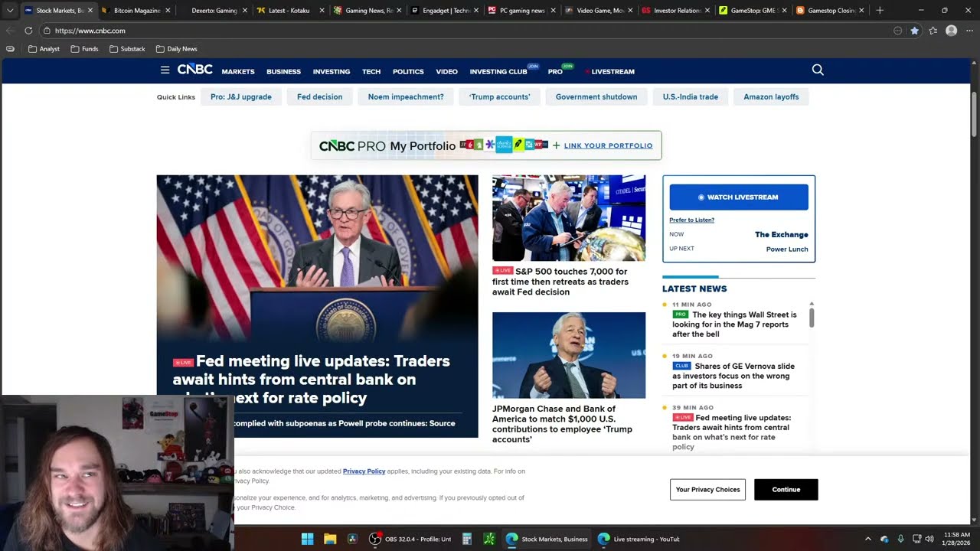Image resolution: width=980 pixels, height=551 pixels.
Task: Open the Analyst bookmarks folder
Action: (44, 49)
